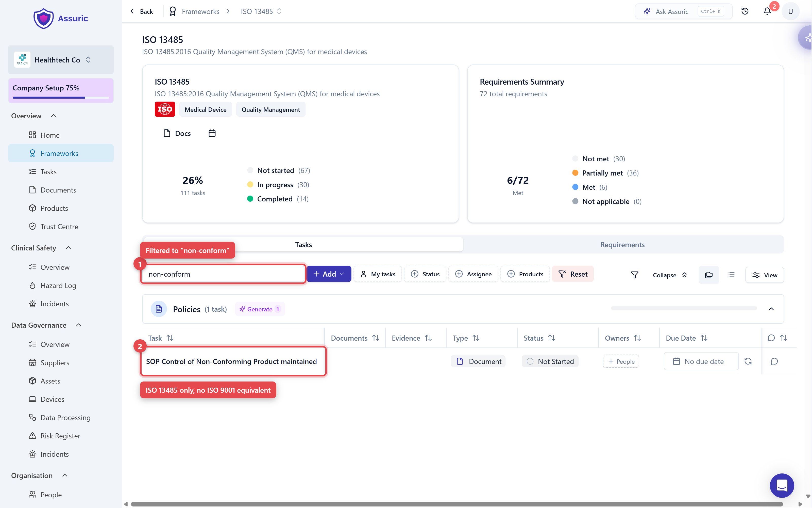Collapse the Policies group chevron

(771, 309)
